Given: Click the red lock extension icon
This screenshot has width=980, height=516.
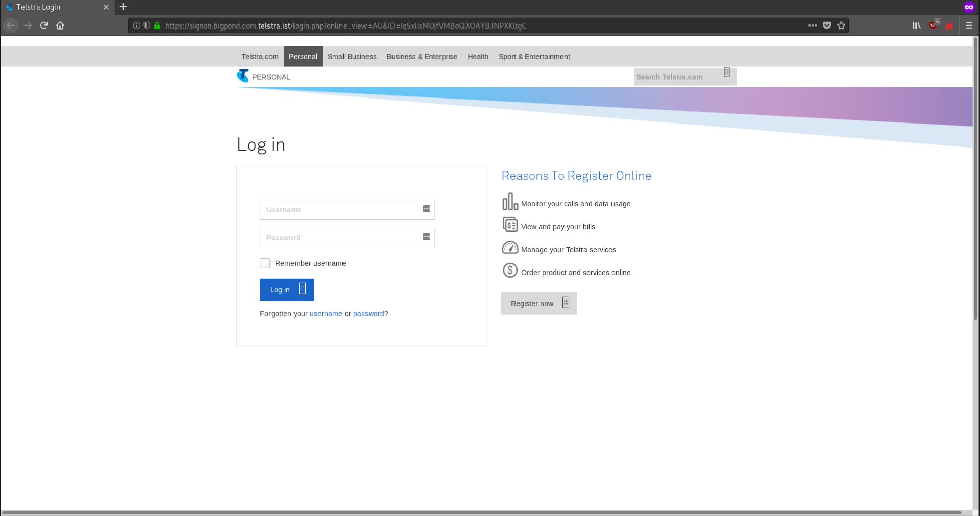Looking at the screenshot, I should pos(949,26).
